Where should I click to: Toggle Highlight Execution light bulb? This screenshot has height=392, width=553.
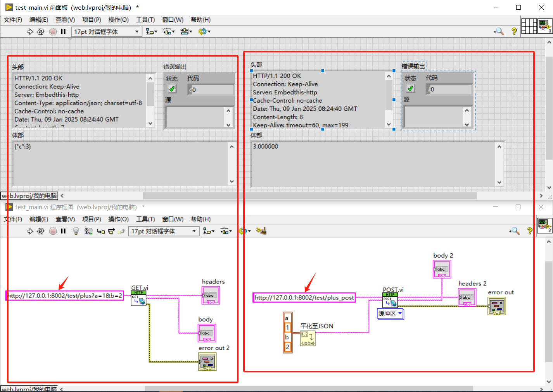tap(76, 231)
